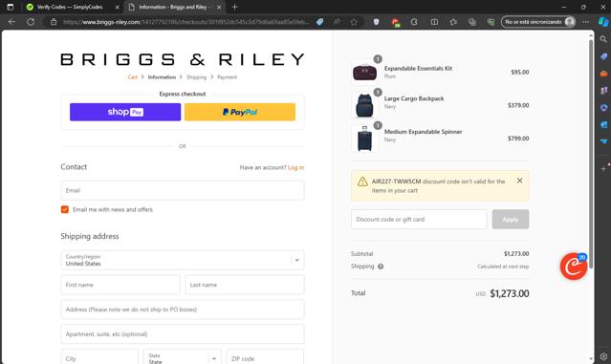
Task: Open sidebar Microsoft 365 icon
Action: (x=603, y=107)
